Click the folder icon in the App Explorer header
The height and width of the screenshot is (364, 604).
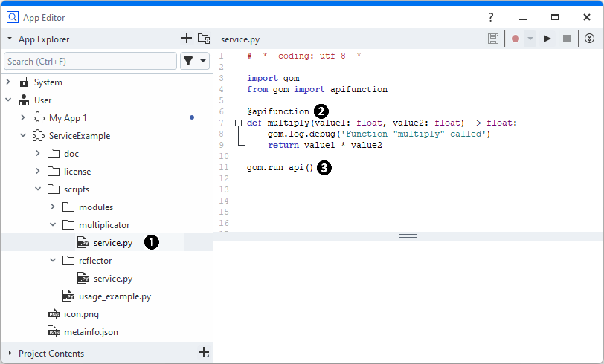coord(204,39)
